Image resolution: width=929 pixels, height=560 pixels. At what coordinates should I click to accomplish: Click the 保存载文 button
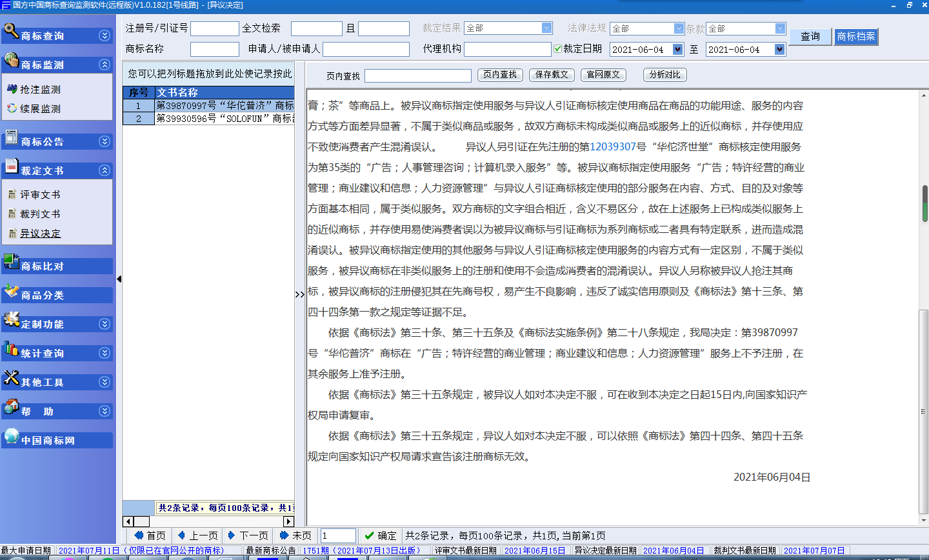[552, 75]
